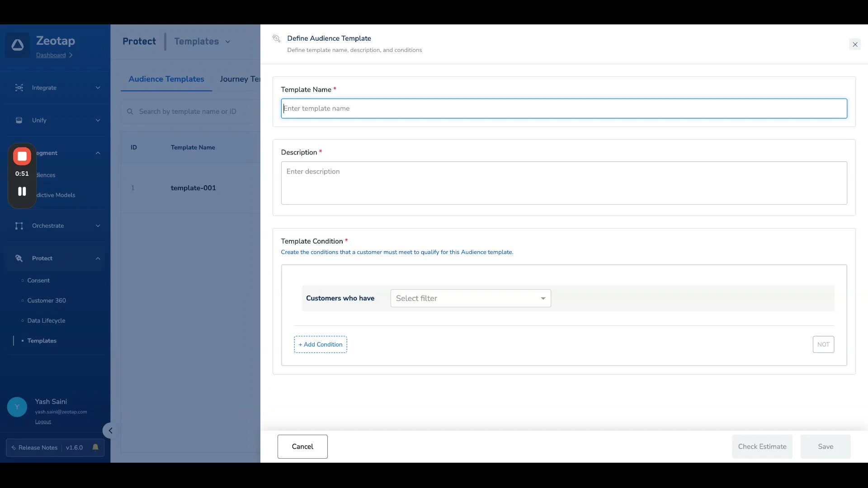The width and height of the screenshot is (868, 488).
Task: Click the Zeotap logo icon
Action: 18,45
